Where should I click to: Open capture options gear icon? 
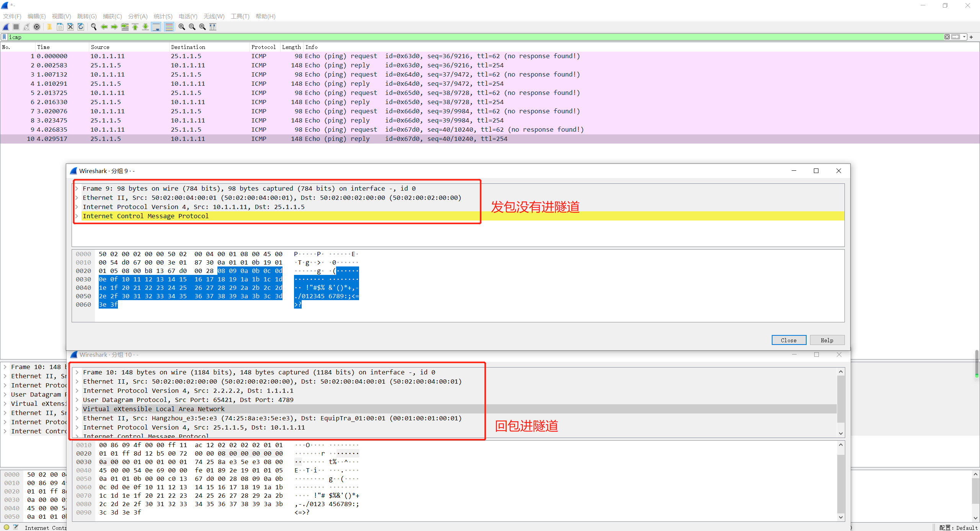click(37, 27)
